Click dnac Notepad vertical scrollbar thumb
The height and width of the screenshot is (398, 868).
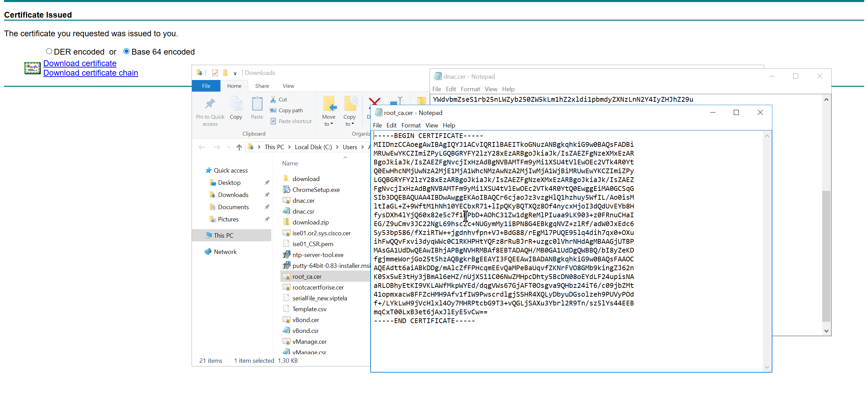point(826,256)
